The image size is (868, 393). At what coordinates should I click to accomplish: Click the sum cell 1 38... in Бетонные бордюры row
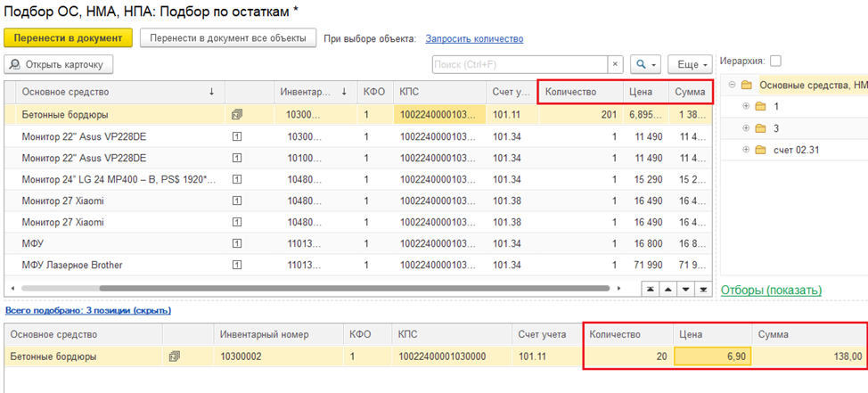pos(690,115)
